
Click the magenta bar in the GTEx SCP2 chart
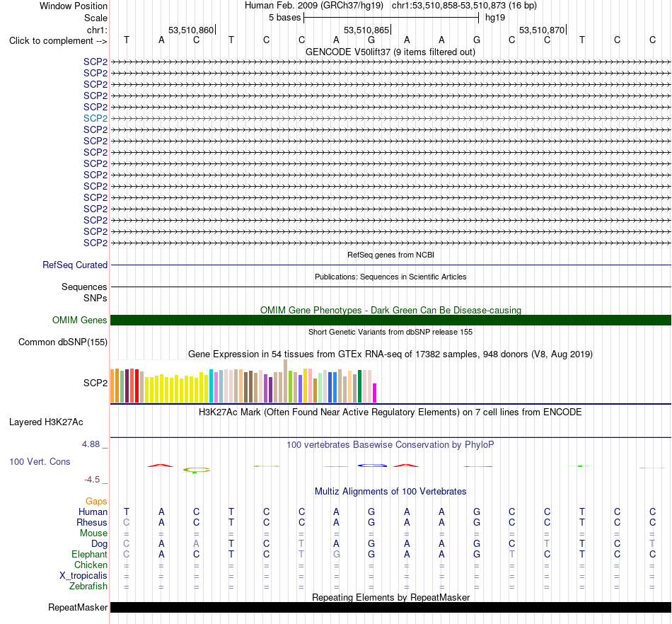[x=375, y=393]
